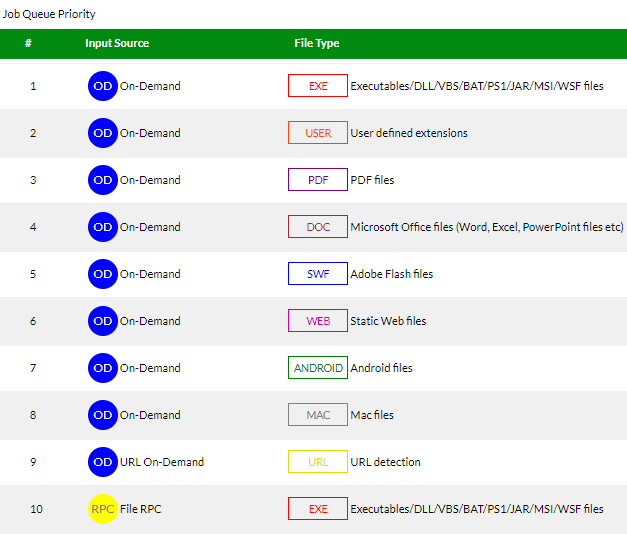This screenshot has width=627, height=534.
Task: Click the magenta WEB file type badge
Action: point(318,320)
